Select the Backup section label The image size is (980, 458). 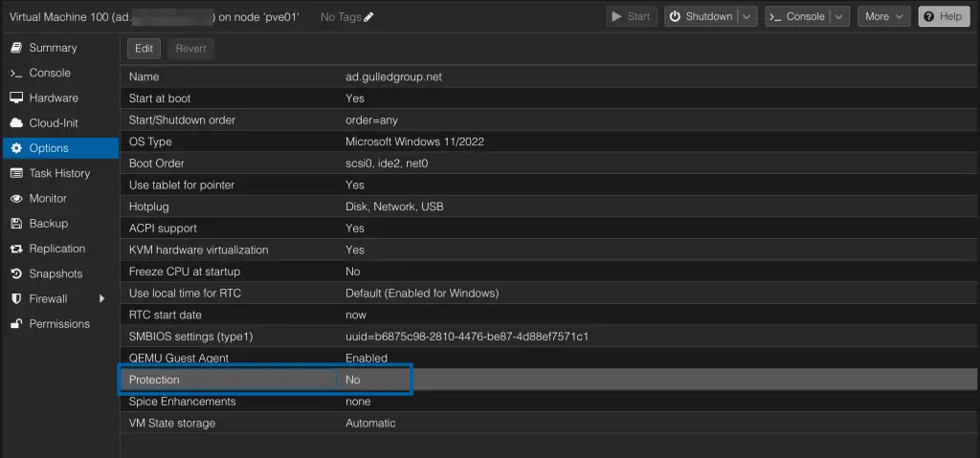tap(49, 223)
